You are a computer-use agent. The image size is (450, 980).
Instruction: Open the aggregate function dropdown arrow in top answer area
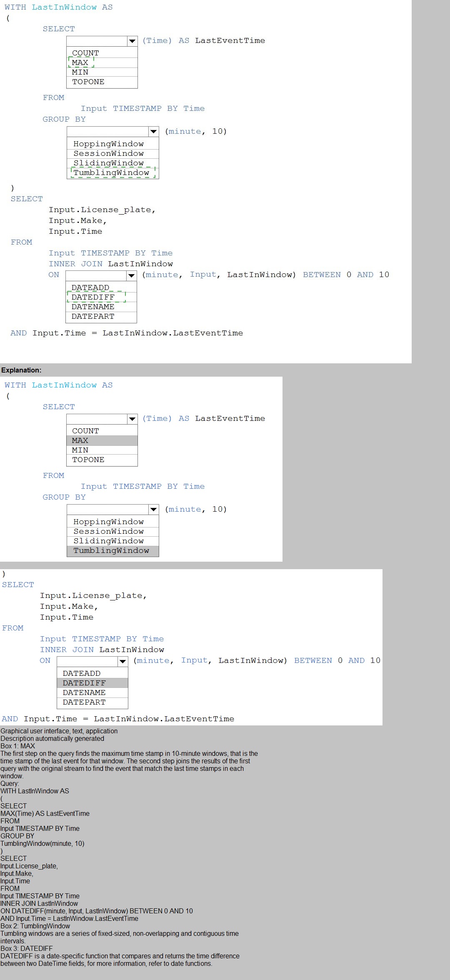[x=132, y=41]
